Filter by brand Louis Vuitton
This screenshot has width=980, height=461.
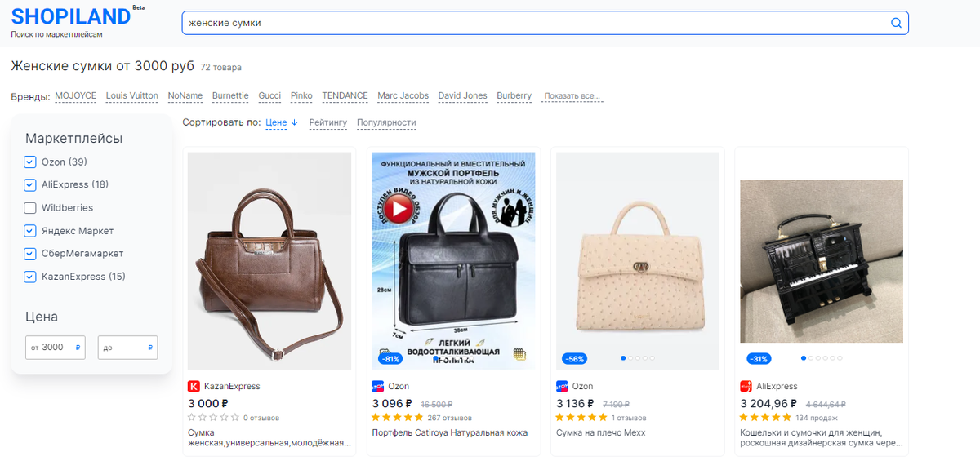click(132, 95)
